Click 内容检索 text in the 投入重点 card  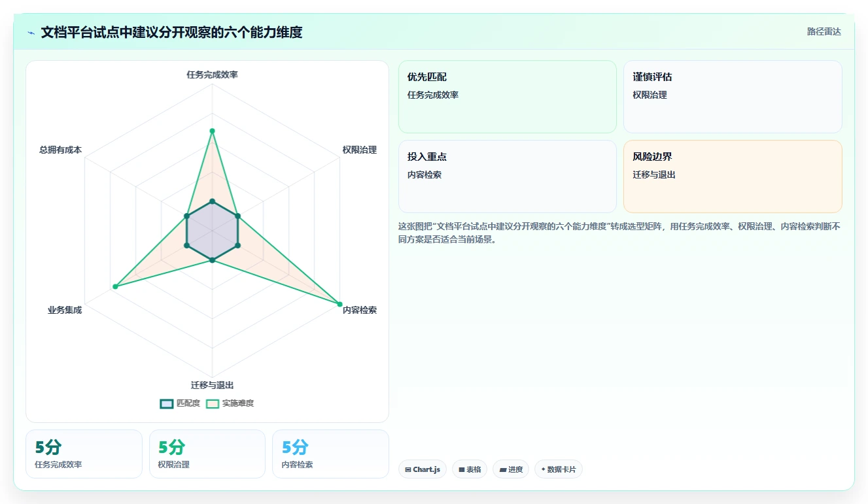[425, 175]
